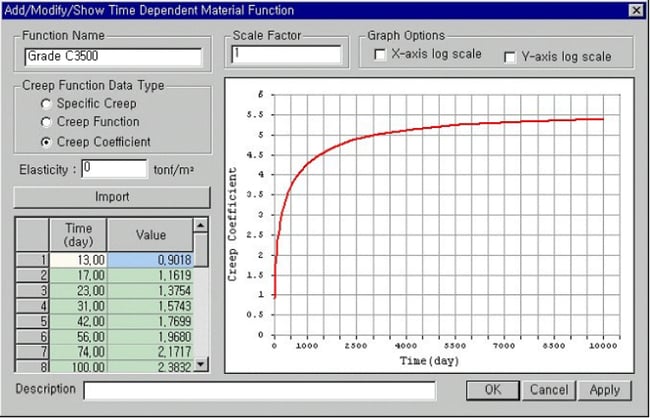Click time cell 74,00

pos(78,352)
